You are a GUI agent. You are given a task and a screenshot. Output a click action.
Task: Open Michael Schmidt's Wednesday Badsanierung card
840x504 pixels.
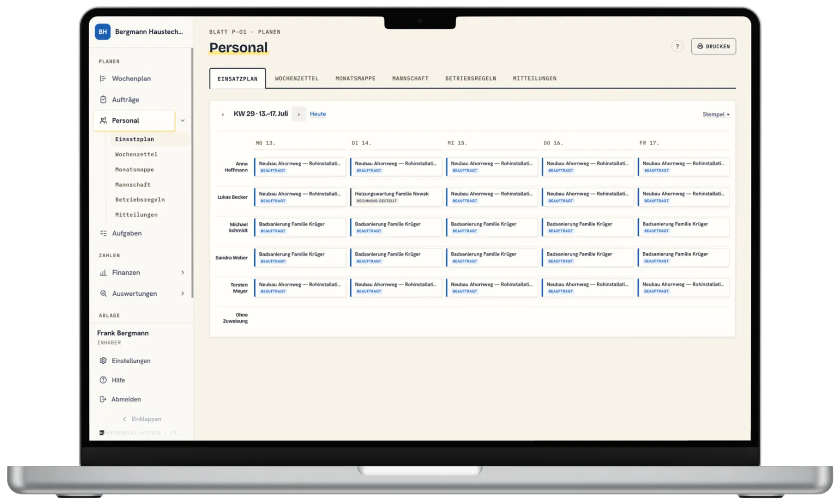[492, 227]
